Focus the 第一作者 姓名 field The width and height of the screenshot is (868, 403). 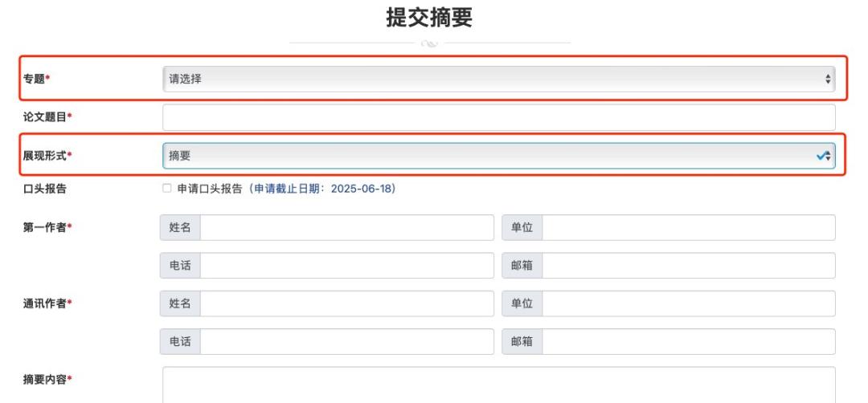(346, 228)
